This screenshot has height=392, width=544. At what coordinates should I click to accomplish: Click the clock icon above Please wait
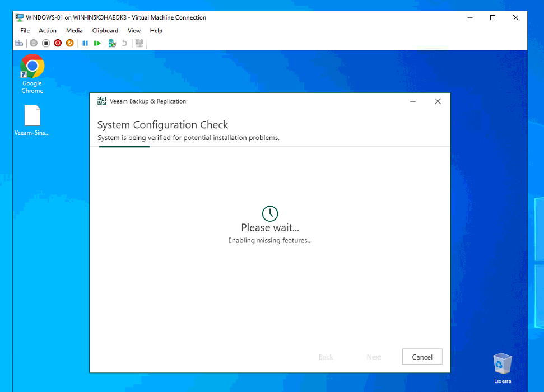point(270,213)
